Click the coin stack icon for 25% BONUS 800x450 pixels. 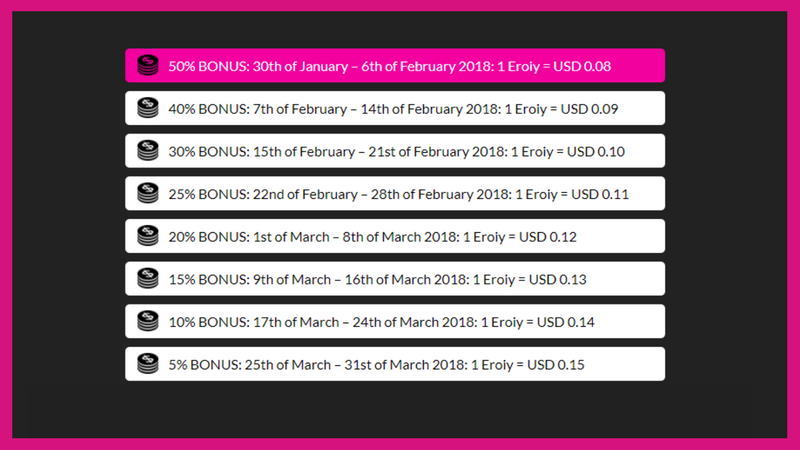pyautogui.click(x=148, y=194)
